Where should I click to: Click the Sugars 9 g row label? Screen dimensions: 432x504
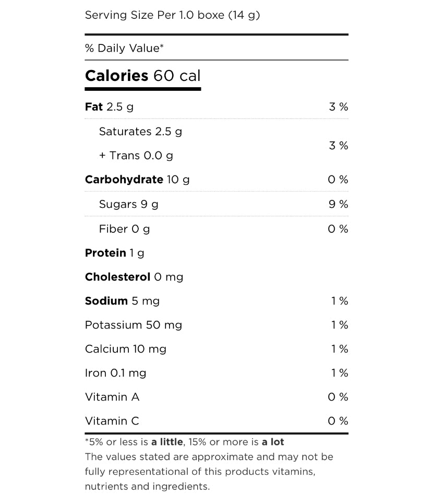(128, 204)
